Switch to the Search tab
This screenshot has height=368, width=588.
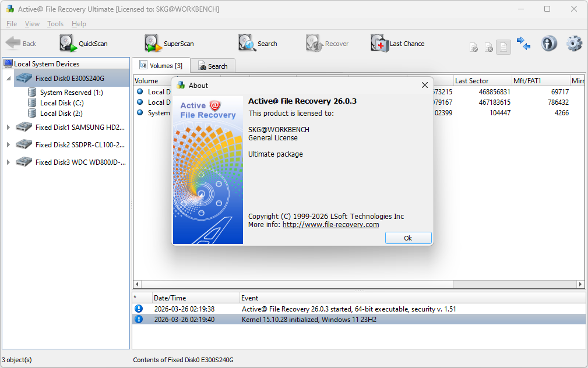[213, 66]
